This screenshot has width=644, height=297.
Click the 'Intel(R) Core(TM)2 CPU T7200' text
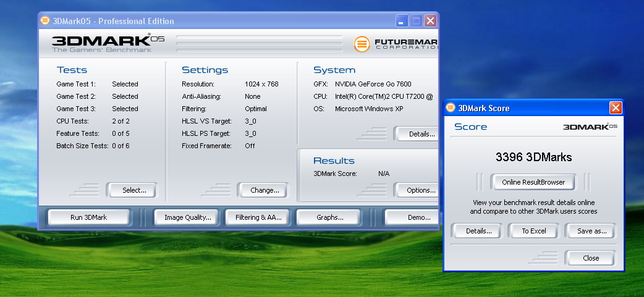(x=380, y=96)
